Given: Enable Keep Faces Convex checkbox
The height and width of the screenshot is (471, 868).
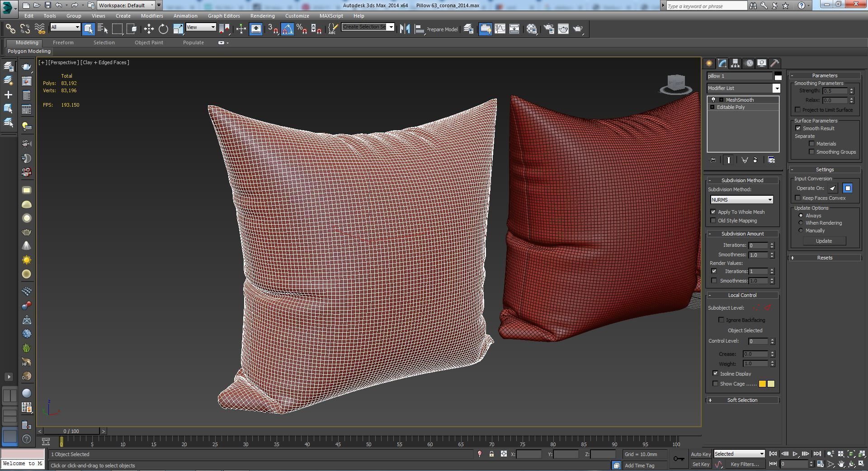Looking at the screenshot, I should pos(797,198).
